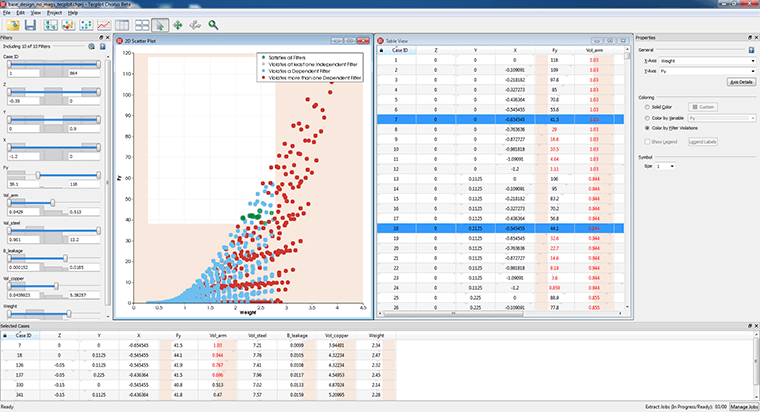The height and width of the screenshot is (412, 760).
Task: Click the Legend Labels button
Action: click(703, 142)
